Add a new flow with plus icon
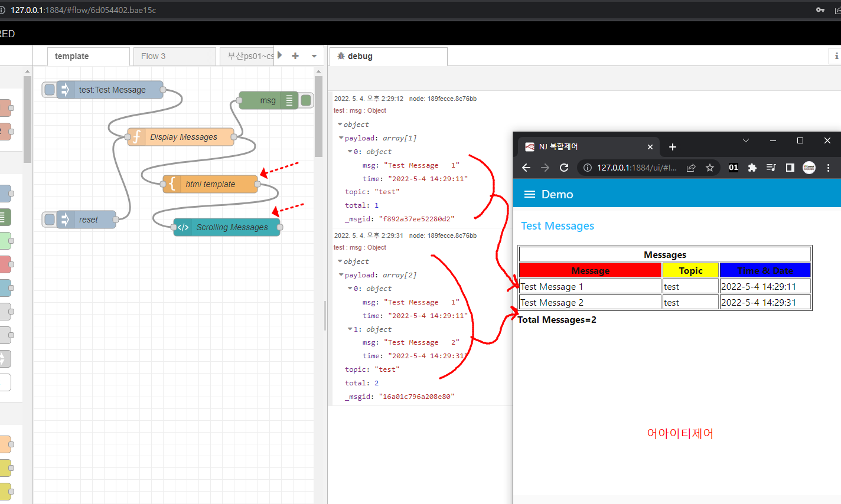Screen dimensions: 841x504 [x=295, y=55]
